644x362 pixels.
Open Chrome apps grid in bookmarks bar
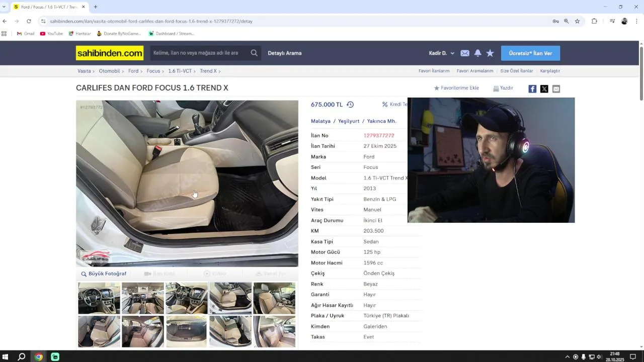[4, 34]
